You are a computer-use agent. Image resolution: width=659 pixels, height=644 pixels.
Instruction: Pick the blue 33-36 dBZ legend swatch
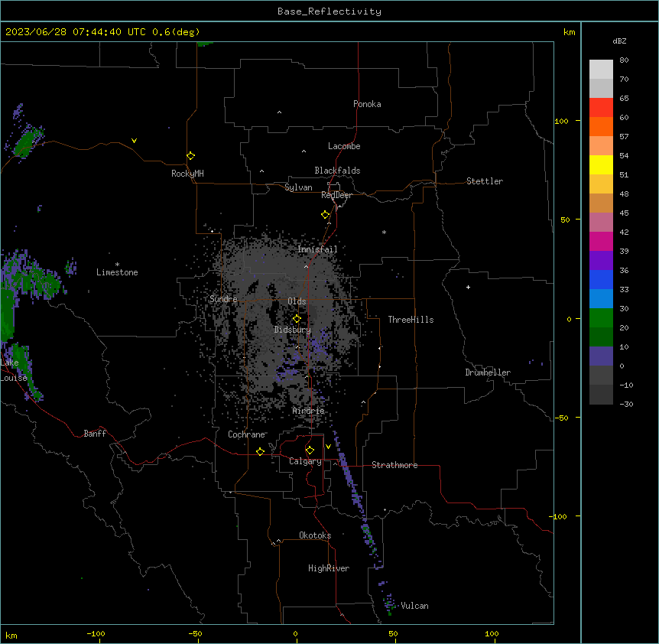[601, 279]
